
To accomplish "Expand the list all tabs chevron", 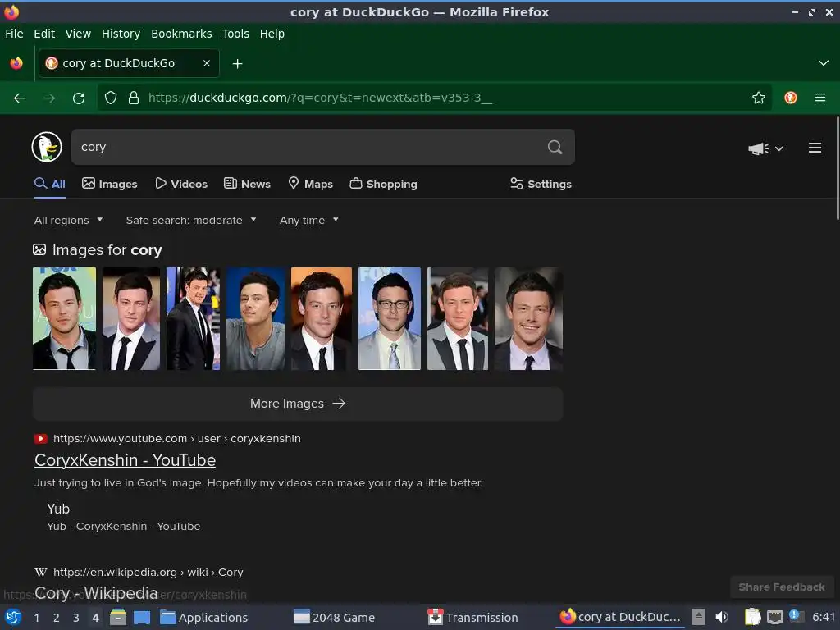I will [823, 63].
